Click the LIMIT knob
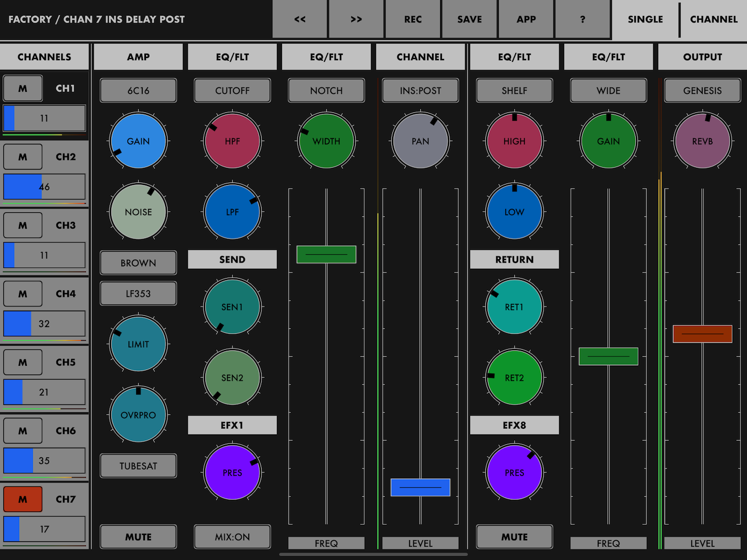The image size is (747, 560). 138,344
